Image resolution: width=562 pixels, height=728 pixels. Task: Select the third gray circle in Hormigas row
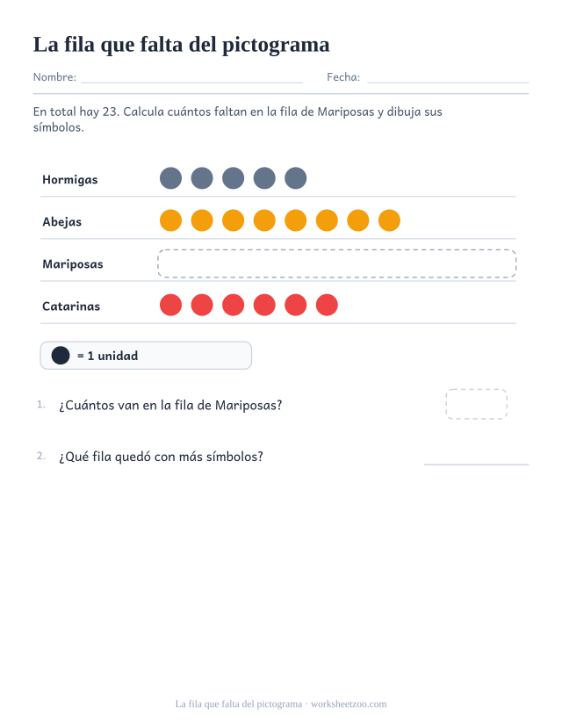(233, 178)
